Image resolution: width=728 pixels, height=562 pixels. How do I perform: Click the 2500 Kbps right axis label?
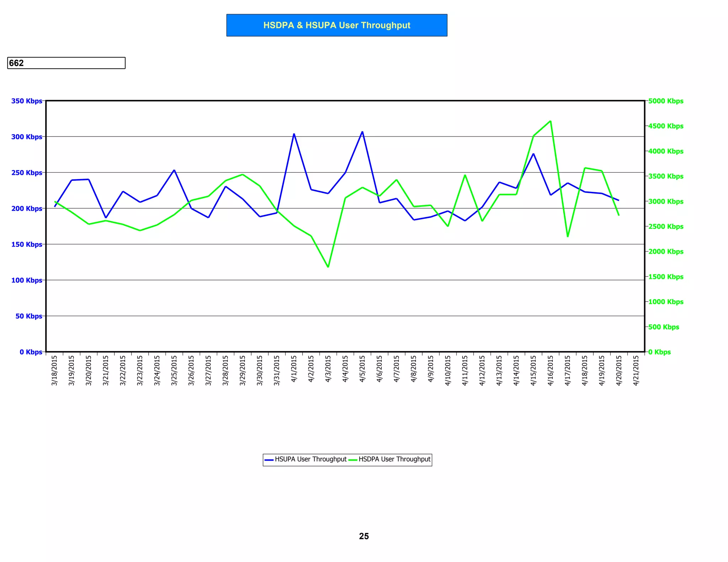[665, 227]
